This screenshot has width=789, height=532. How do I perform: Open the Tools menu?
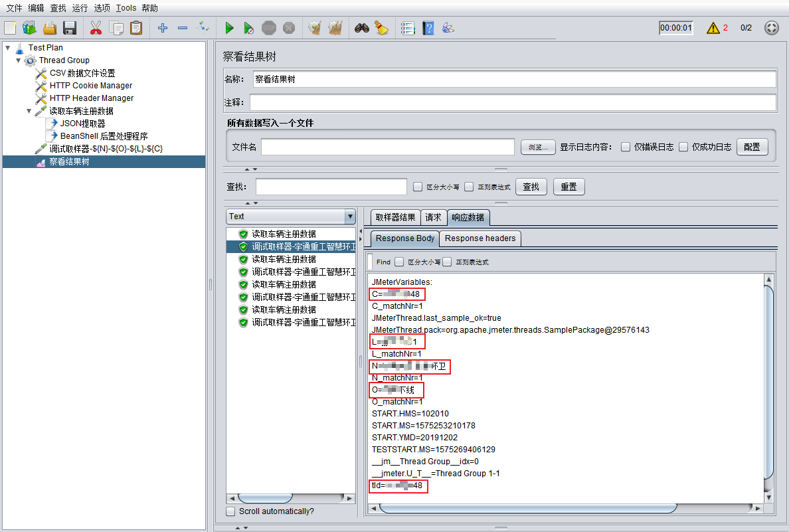(126, 8)
